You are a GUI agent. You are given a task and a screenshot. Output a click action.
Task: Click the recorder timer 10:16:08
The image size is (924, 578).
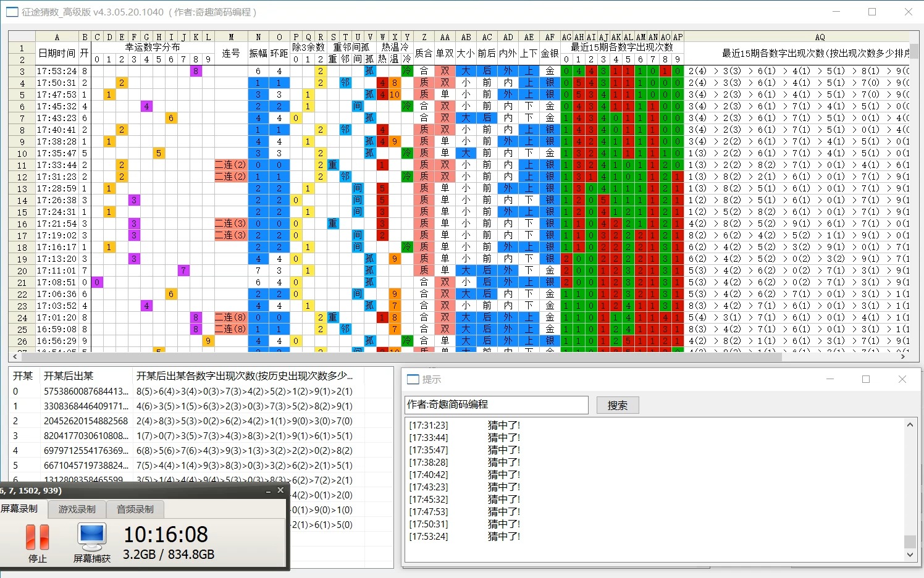pyautogui.click(x=166, y=535)
